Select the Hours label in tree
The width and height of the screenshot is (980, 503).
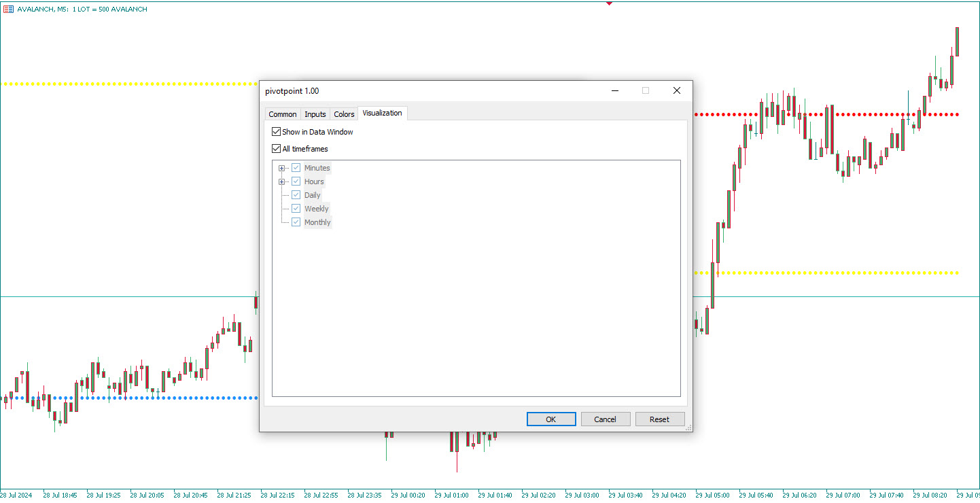314,181
